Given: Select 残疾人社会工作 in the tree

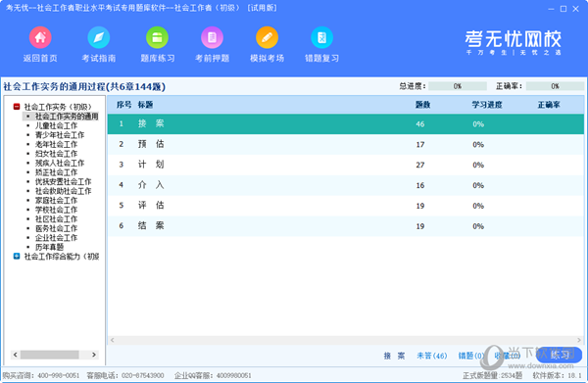Looking at the screenshot, I should click(60, 163).
